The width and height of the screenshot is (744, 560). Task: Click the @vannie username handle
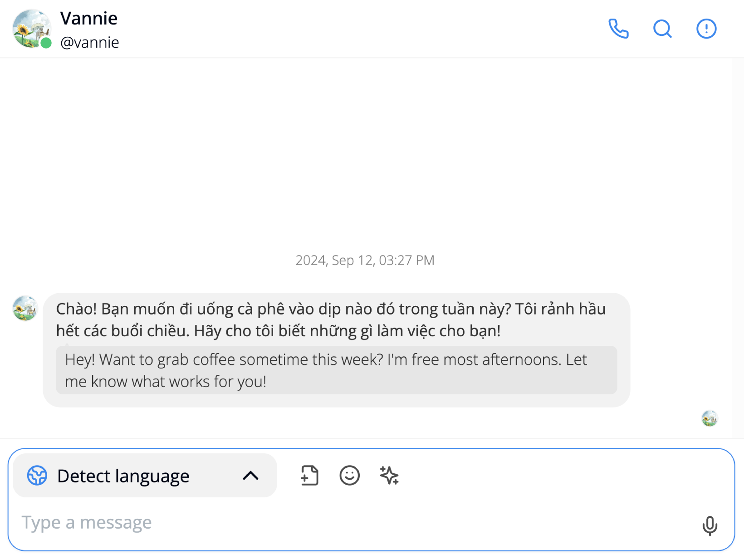point(90,42)
